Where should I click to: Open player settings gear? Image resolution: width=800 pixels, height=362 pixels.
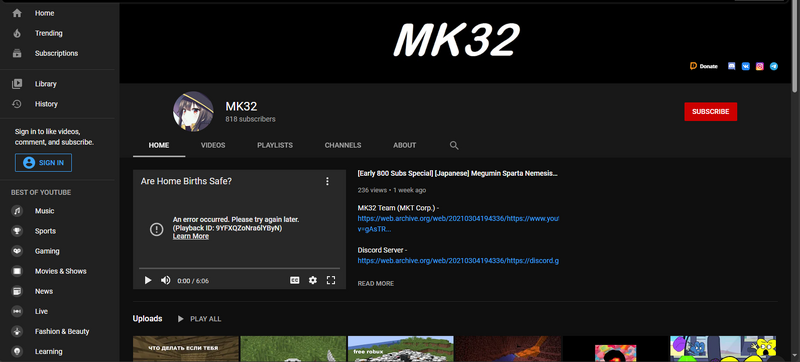pyautogui.click(x=313, y=280)
